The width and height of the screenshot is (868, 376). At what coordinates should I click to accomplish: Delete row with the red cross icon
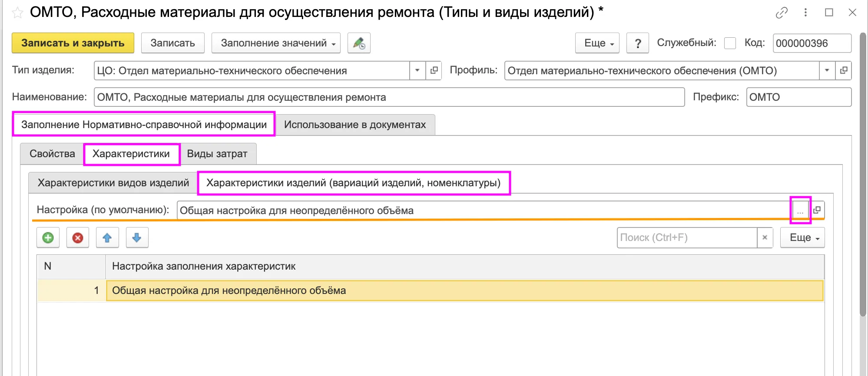click(x=78, y=237)
